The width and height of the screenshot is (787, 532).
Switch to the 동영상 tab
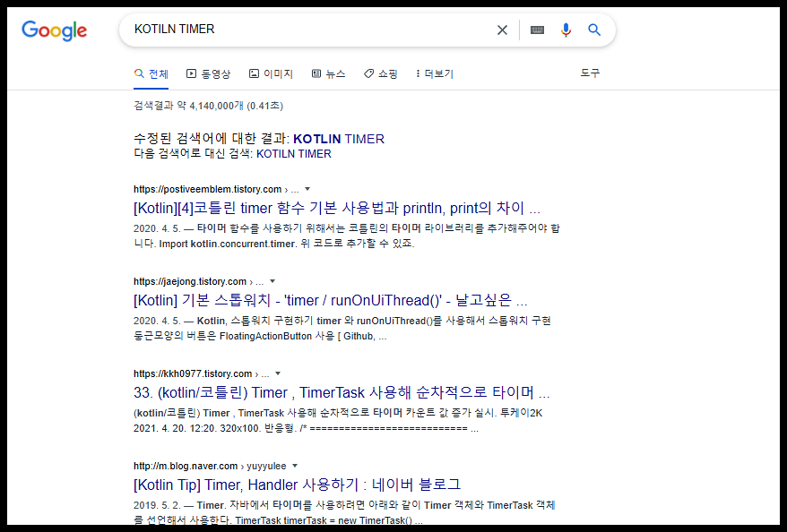(208, 73)
